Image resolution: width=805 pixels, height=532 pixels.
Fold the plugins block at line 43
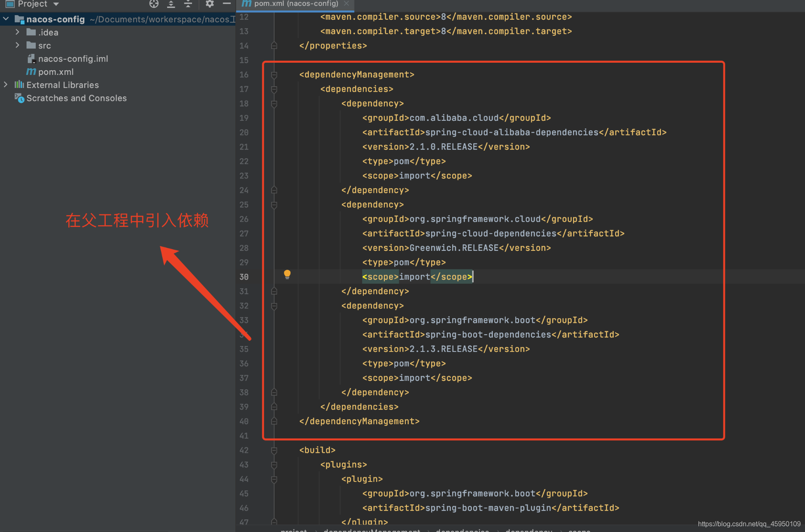click(274, 465)
